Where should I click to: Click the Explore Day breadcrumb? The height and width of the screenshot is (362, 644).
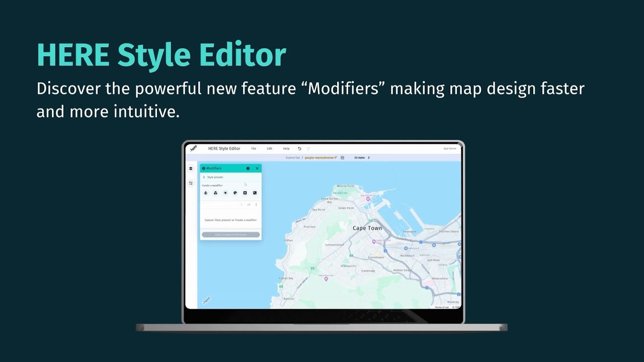pyautogui.click(x=293, y=157)
